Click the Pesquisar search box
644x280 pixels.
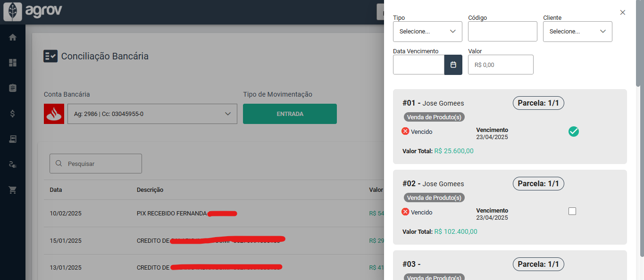pos(96,164)
